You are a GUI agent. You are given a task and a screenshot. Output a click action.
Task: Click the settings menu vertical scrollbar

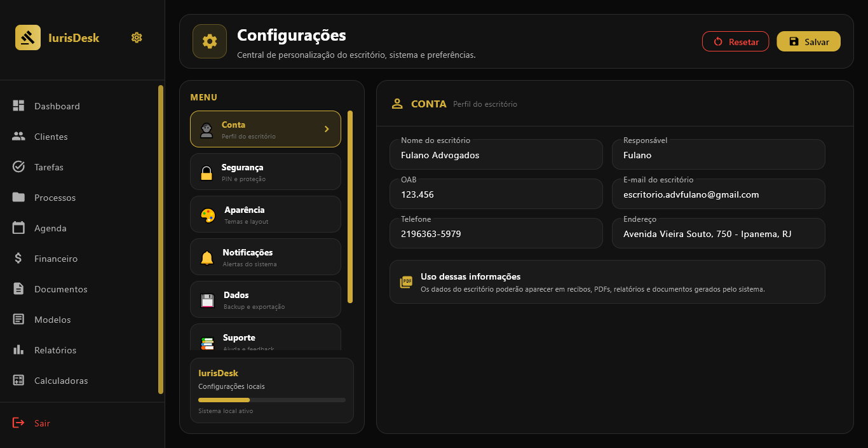point(350,207)
